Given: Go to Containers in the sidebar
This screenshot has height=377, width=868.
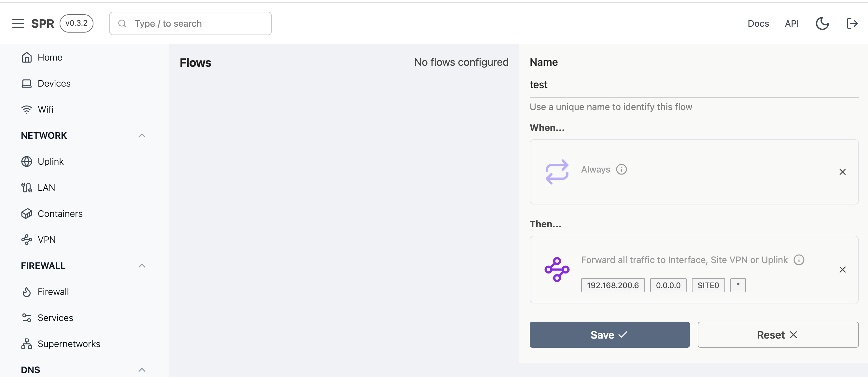Looking at the screenshot, I should tap(60, 214).
